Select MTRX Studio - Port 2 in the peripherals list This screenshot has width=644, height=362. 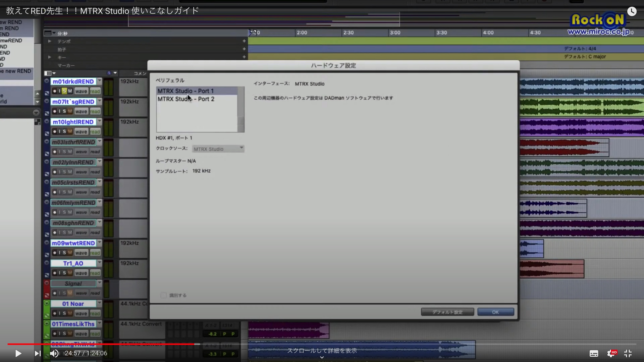(197, 99)
